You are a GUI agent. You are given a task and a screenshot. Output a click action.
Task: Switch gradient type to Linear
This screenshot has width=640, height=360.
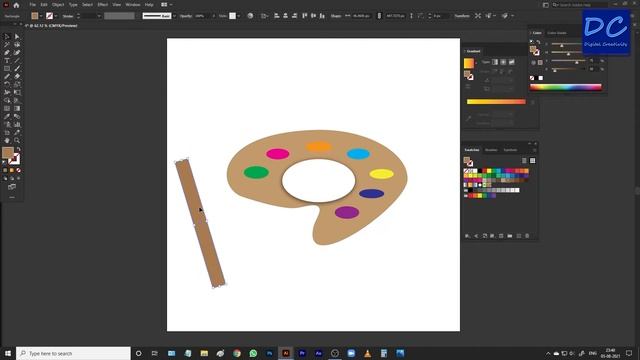tap(495, 62)
